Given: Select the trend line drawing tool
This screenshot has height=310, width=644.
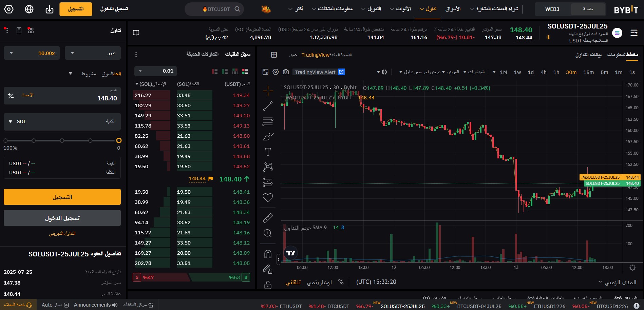Looking at the screenshot, I should tap(268, 105).
